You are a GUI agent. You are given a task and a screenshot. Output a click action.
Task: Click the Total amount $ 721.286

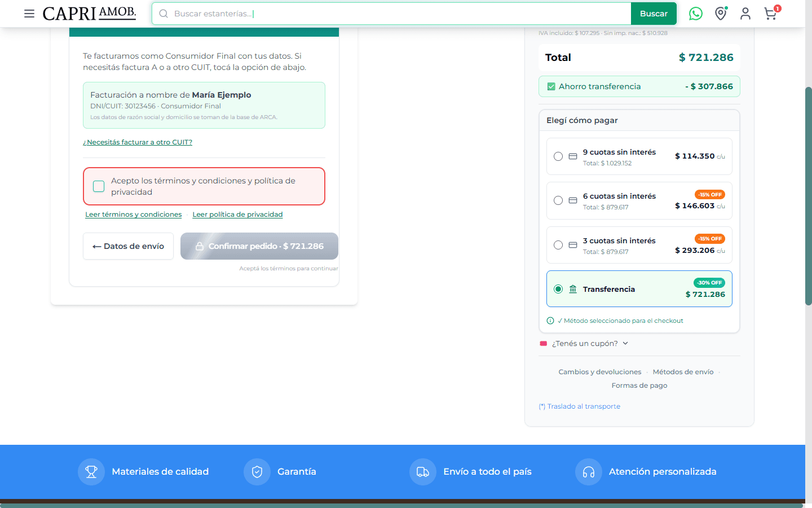click(x=706, y=58)
